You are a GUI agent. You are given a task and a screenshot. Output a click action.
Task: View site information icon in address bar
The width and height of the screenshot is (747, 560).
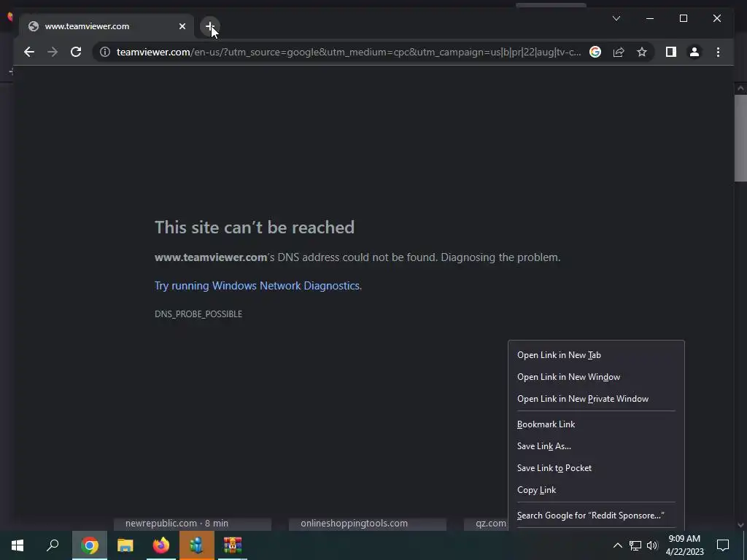pyautogui.click(x=105, y=52)
